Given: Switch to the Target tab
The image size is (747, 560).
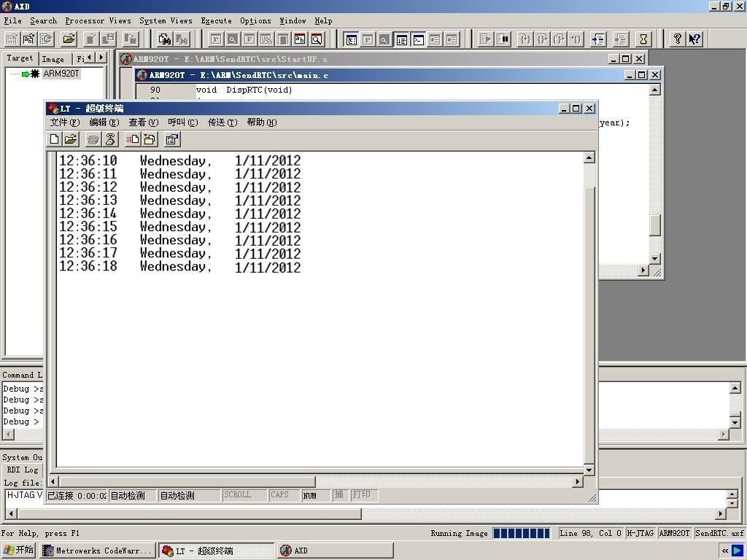Looking at the screenshot, I should [x=20, y=58].
